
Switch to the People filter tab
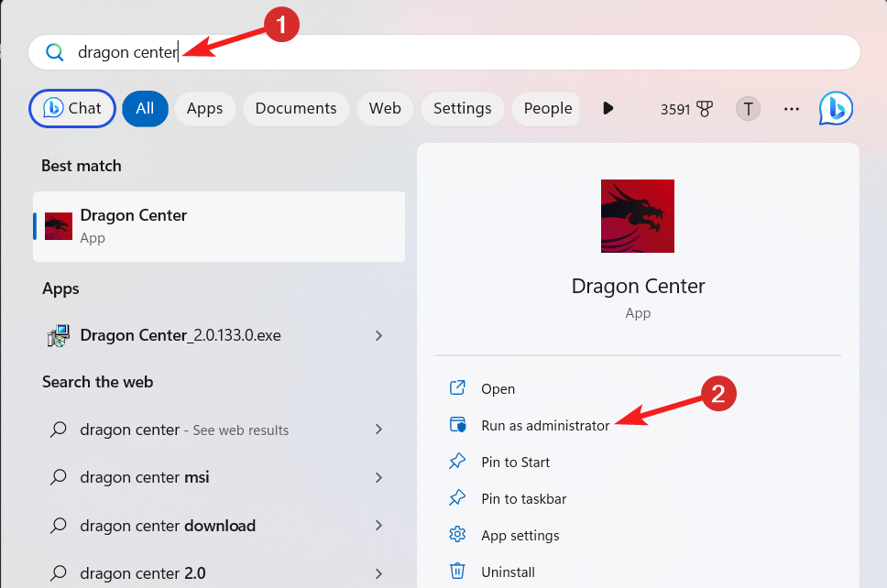click(546, 109)
